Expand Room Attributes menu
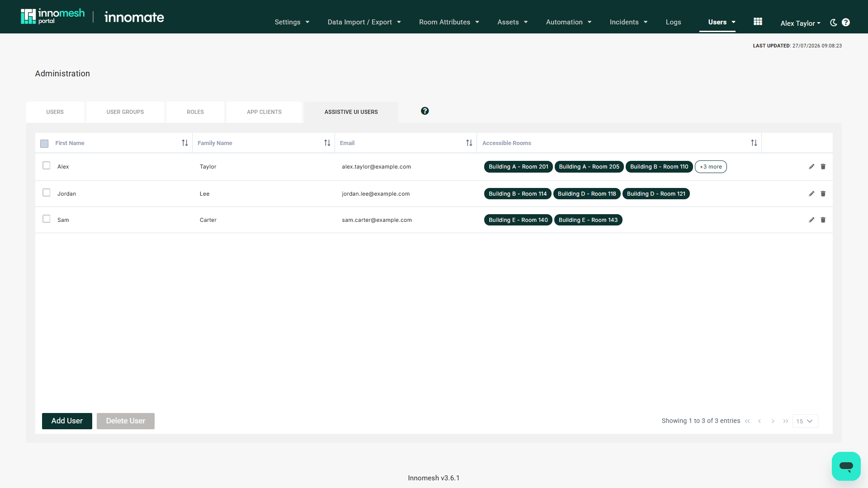Viewport: 868px width, 488px height. (x=449, y=22)
